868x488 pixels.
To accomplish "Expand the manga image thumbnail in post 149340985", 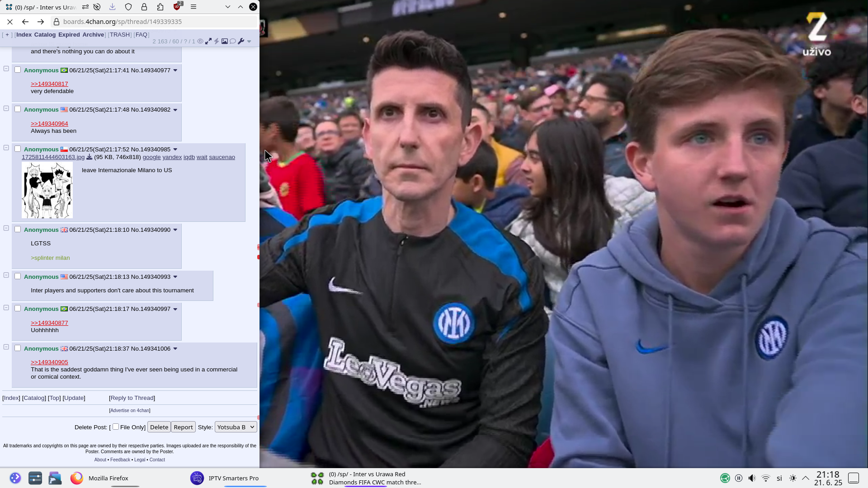I will pos(47,190).
